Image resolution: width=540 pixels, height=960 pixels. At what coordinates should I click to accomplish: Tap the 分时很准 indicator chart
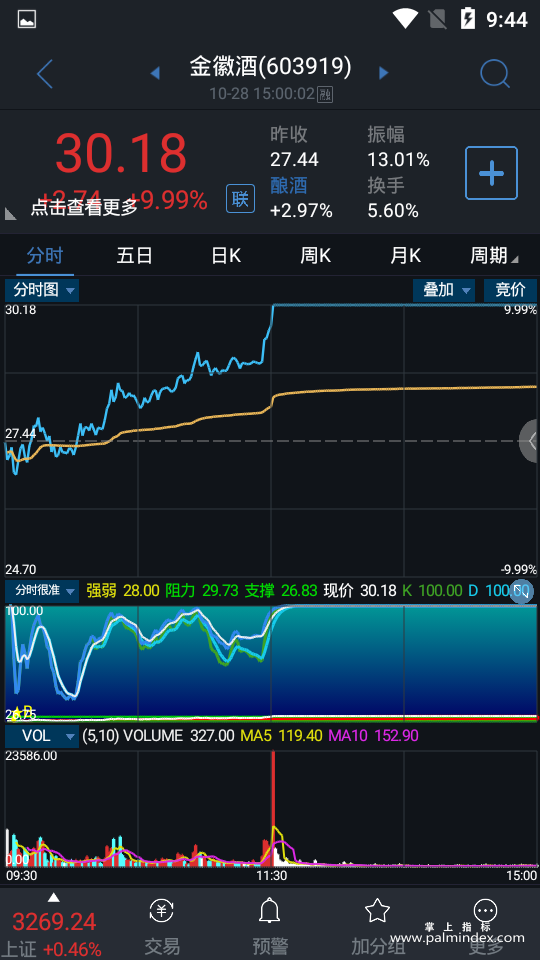pos(270,664)
